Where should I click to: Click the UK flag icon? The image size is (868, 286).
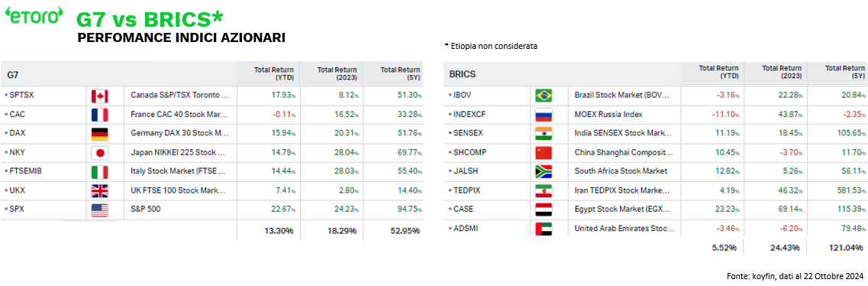(100, 190)
